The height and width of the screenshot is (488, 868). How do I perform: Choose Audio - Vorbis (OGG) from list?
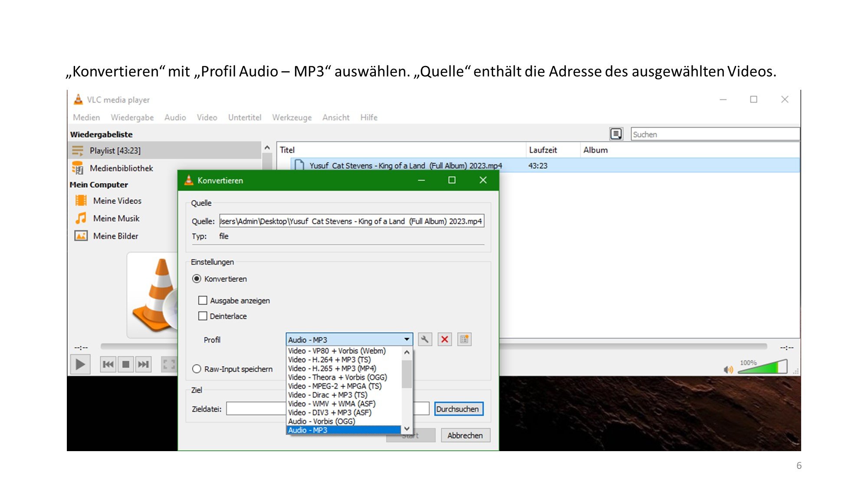(x=322, y=421)
